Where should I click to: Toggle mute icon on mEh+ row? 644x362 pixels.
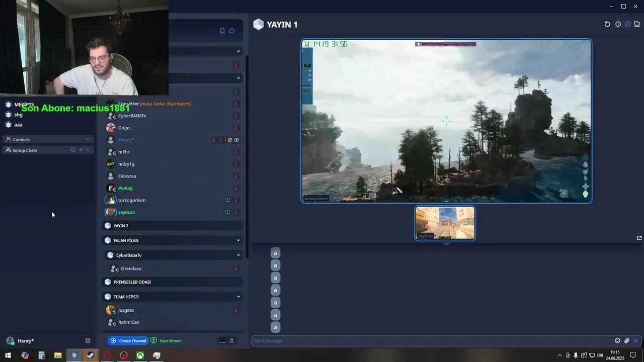pyautogui.click(x=236, y=152)
